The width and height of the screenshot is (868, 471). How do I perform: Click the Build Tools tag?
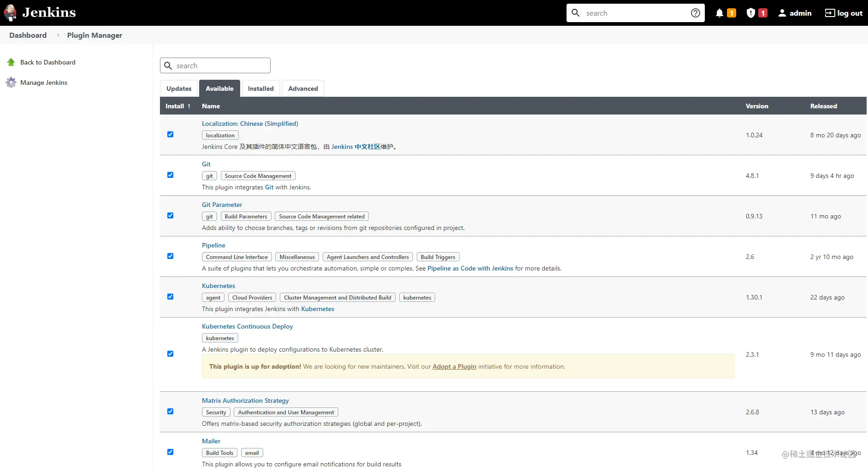tap(220, 453)
